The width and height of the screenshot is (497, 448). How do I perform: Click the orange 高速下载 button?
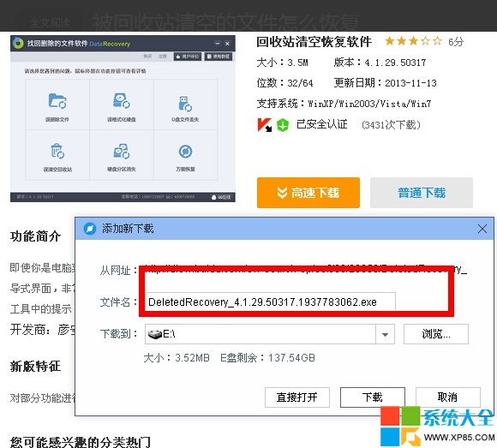[308, 193]
